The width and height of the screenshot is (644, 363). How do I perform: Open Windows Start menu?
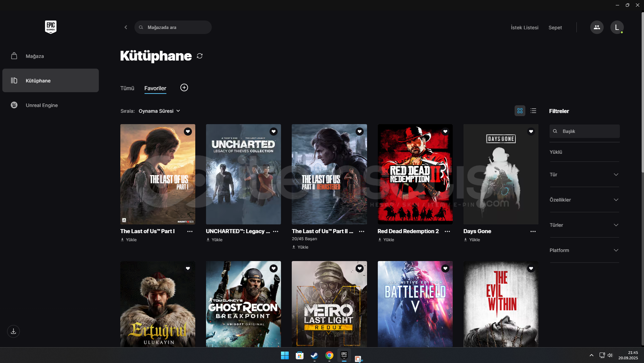[x=285, y=355]
